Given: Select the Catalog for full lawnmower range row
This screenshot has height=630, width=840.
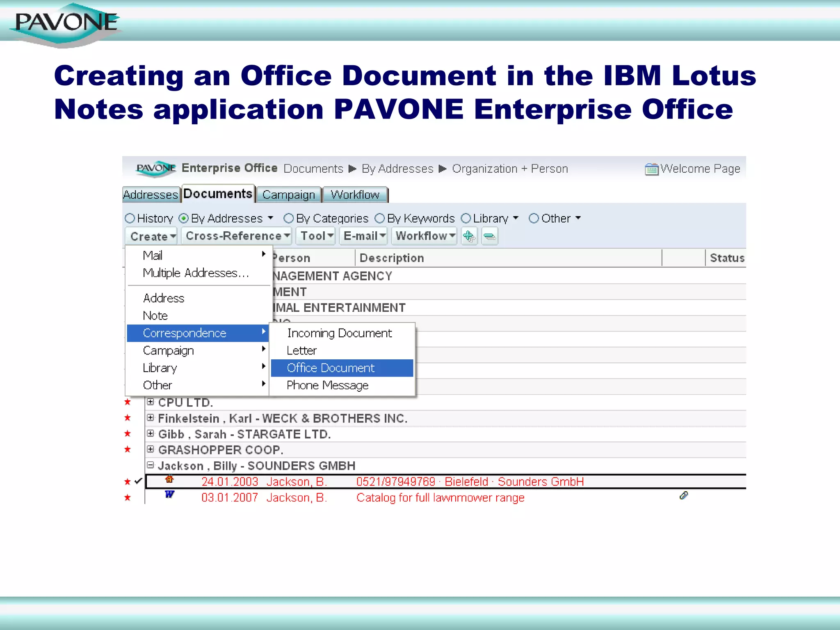Looking at the screenshot, I should point(446,498).
